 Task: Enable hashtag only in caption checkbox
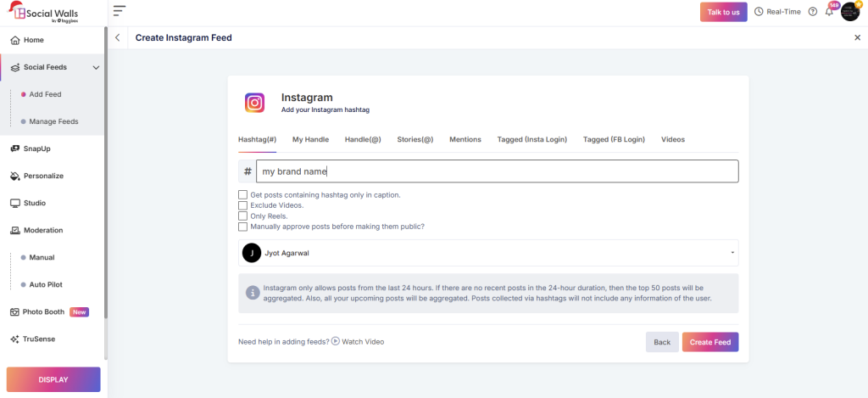coord(243,195)
